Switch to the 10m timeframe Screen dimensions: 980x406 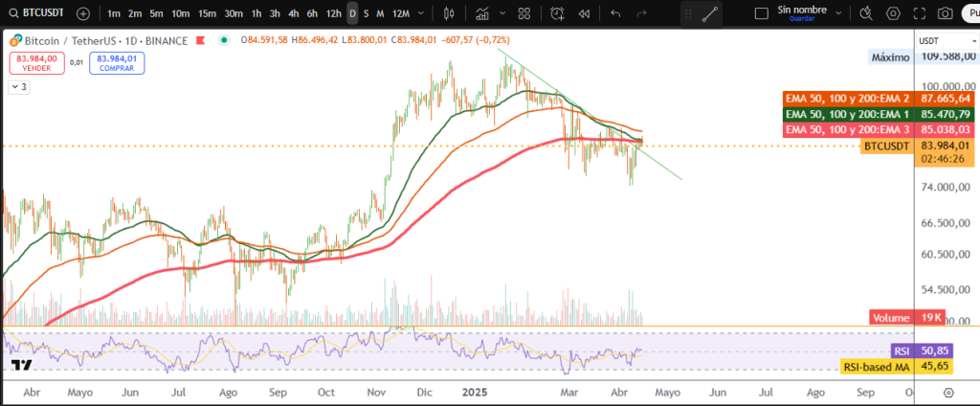[181, 13]
